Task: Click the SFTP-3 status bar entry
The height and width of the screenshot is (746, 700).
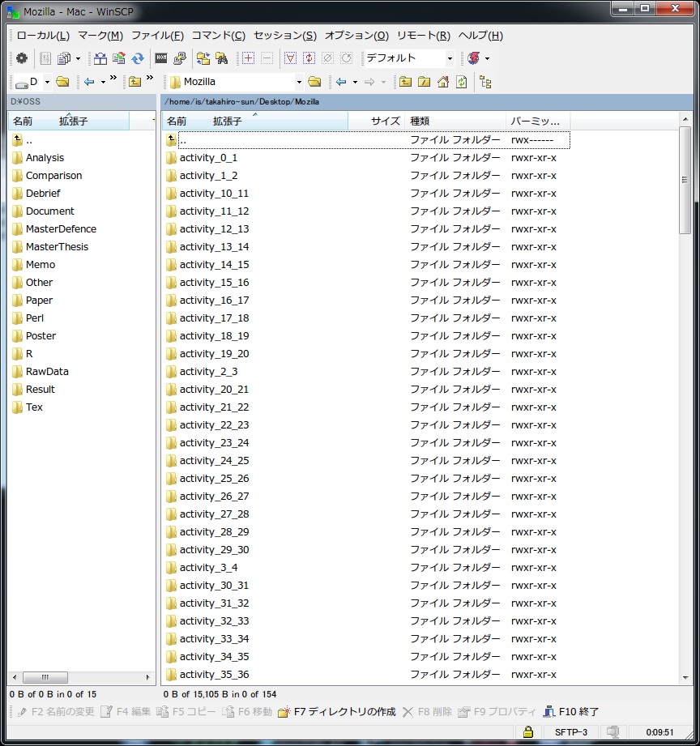Action: (571, 732)
